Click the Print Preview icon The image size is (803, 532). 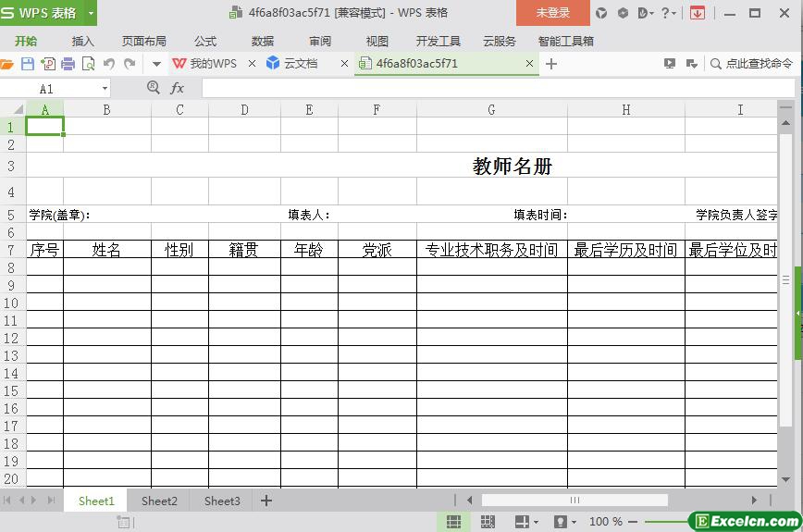tap(88, 64)
